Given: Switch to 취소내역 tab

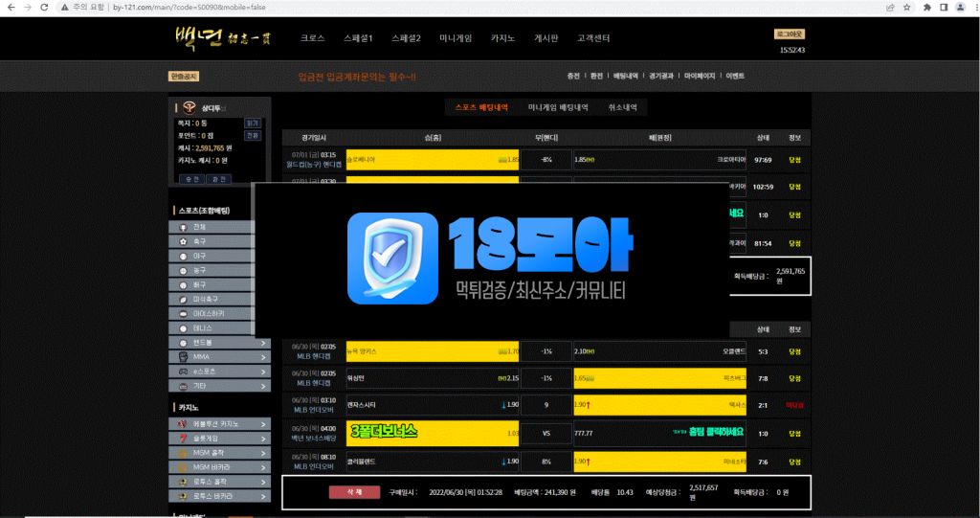Looking at the screenshot, I should coord(622,107).
